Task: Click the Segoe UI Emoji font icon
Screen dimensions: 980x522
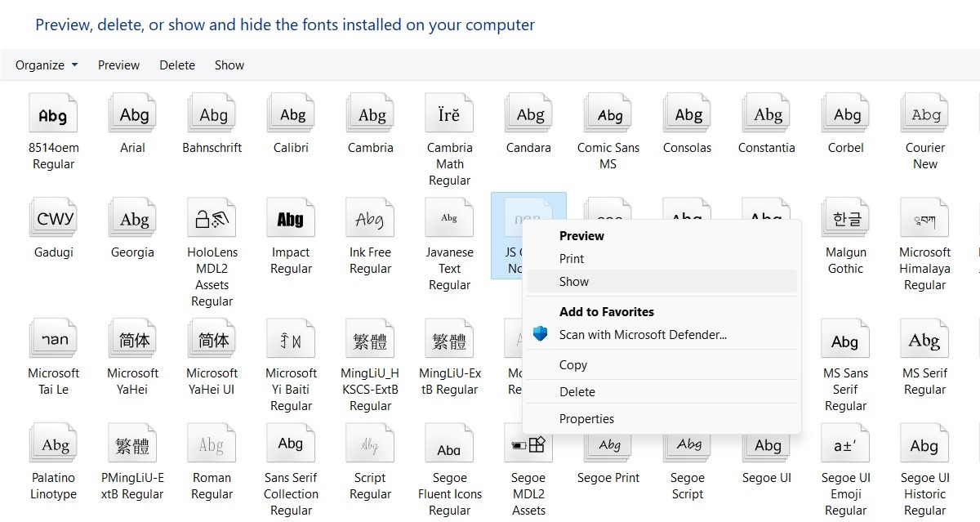Action: click(844, 444)
